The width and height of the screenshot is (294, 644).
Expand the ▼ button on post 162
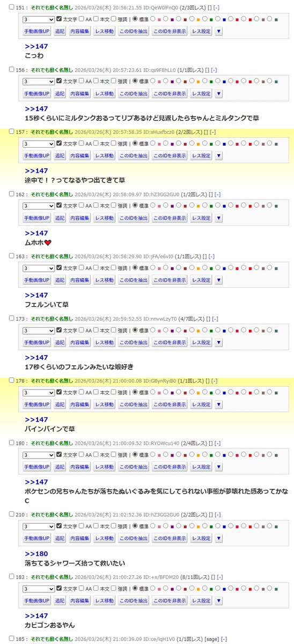pos(218,218)
